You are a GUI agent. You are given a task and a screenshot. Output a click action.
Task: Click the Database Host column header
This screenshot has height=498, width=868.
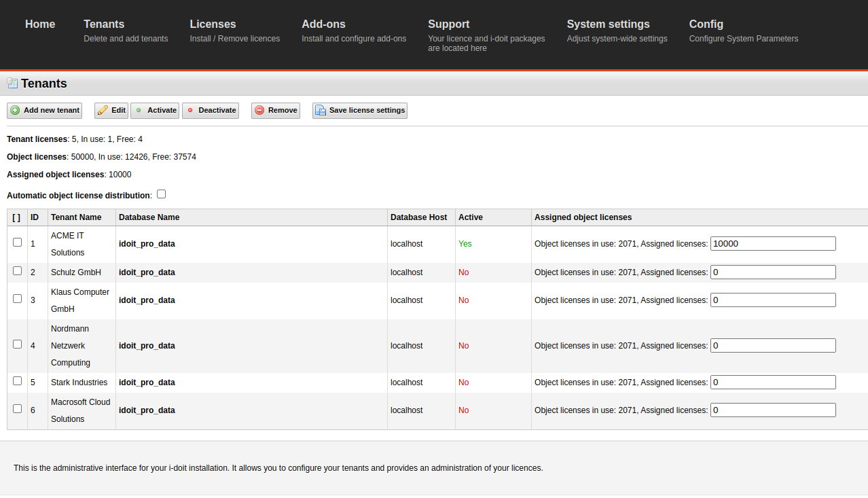[x=419, y=217]
